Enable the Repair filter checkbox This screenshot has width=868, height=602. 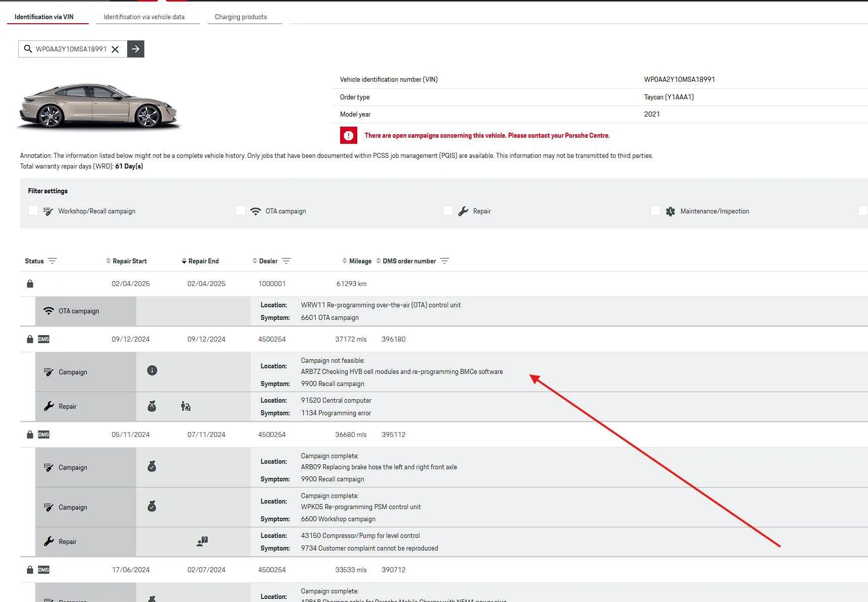pos(448,210)
